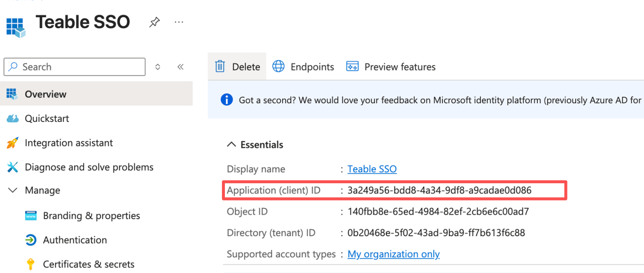Collapse the Essentials section
The height and width of the screenshot is (273, 644).
(255, 145)
